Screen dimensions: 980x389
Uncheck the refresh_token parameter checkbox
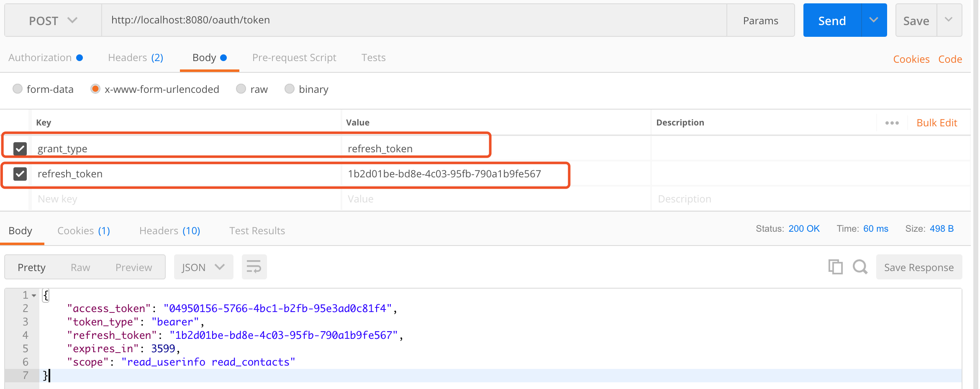point(20,174)
